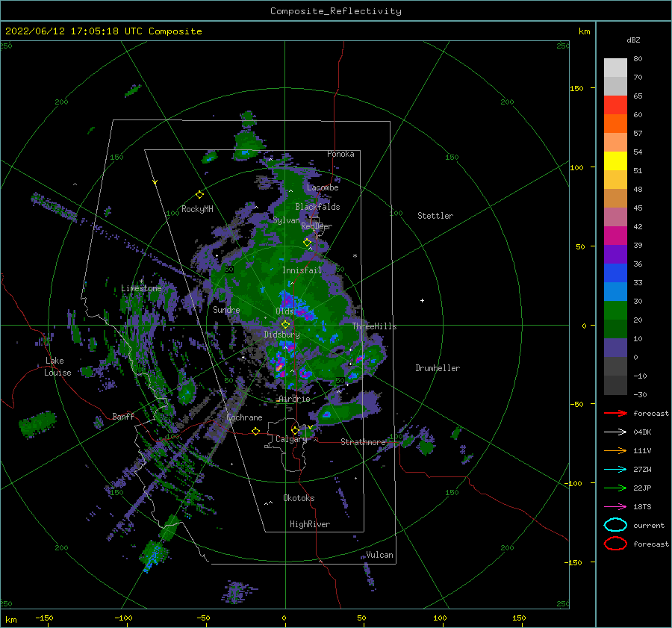Viewport: 672px width, 628px height.
Task: Click yellow diamond marker above Calgary label
Action: coord(295,430)
